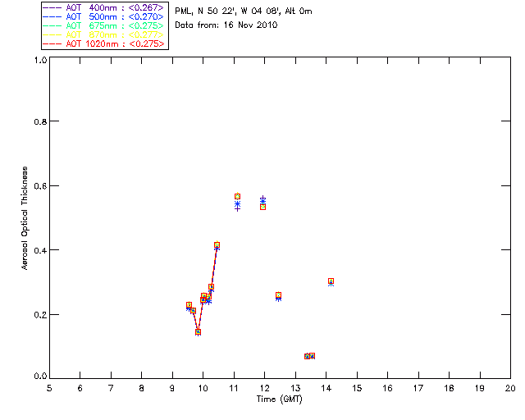
Task: Click the x-axis tick label 18
Action: click(449, 389)
